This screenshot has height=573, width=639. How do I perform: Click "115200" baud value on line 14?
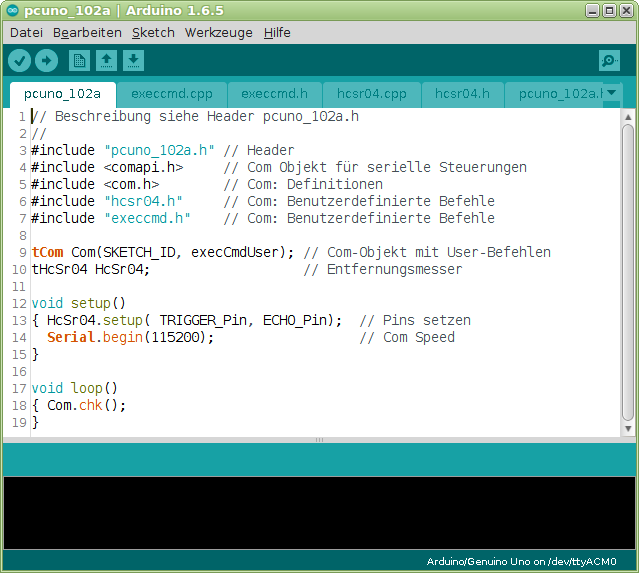175,337
